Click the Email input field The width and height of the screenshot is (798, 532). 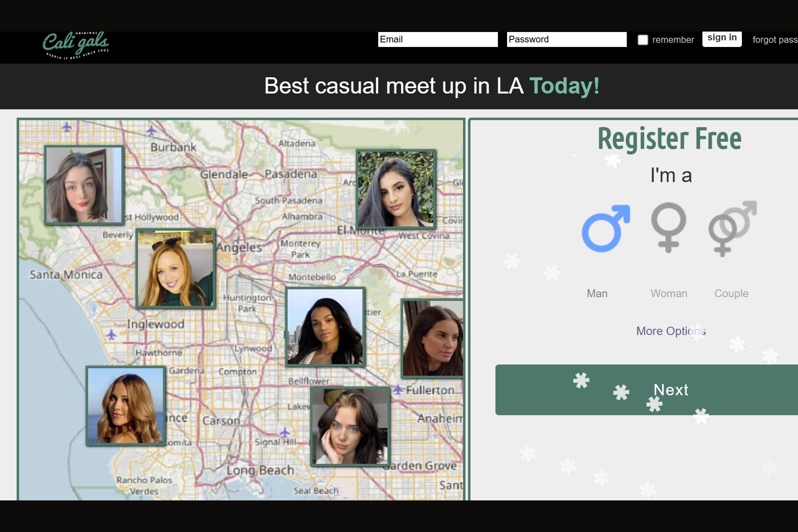pos(437,39)
